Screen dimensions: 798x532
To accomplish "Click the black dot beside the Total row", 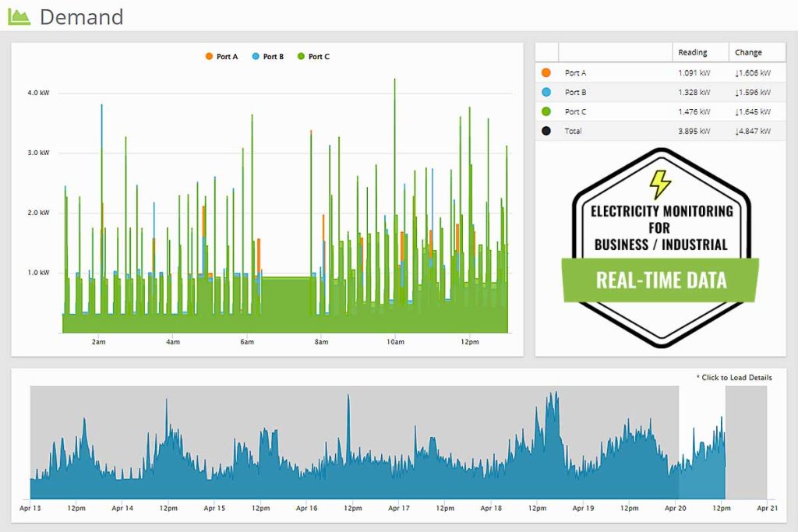I will [x=546, y=130].
